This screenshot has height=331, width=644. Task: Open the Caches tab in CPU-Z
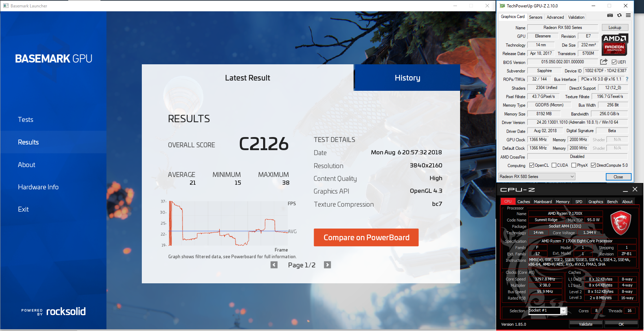[x=523, y=202]
